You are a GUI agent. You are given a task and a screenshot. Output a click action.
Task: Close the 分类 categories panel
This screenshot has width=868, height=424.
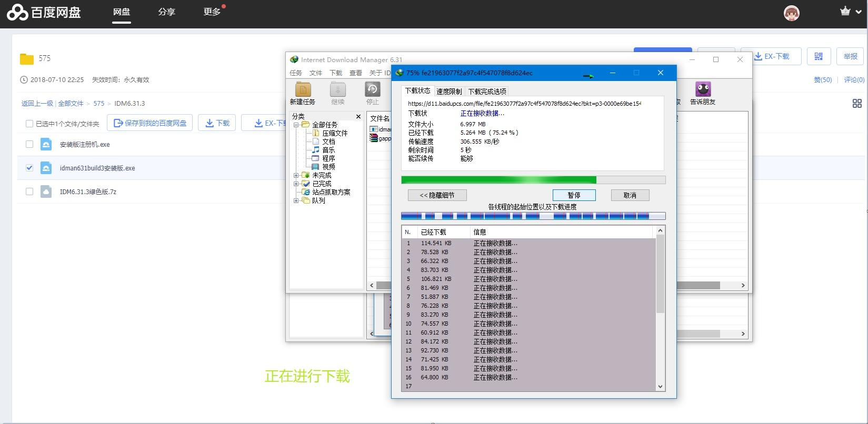358,116
